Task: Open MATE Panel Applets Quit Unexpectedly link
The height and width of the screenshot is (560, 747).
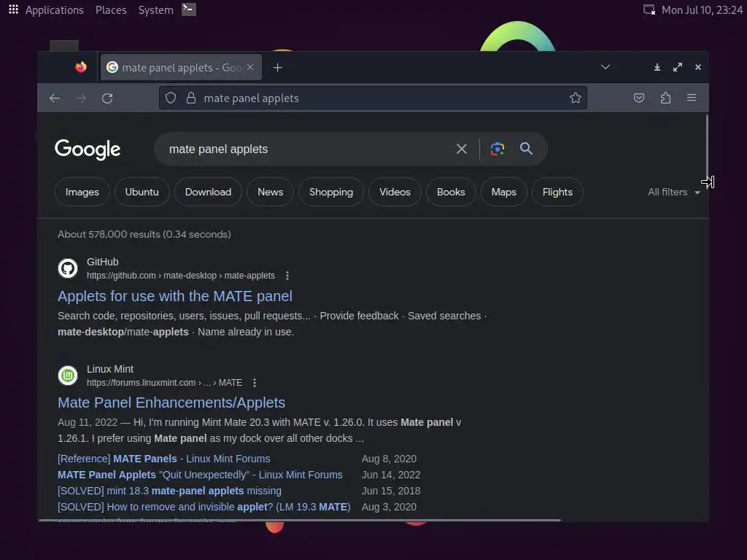Action: tap(200, 475)
